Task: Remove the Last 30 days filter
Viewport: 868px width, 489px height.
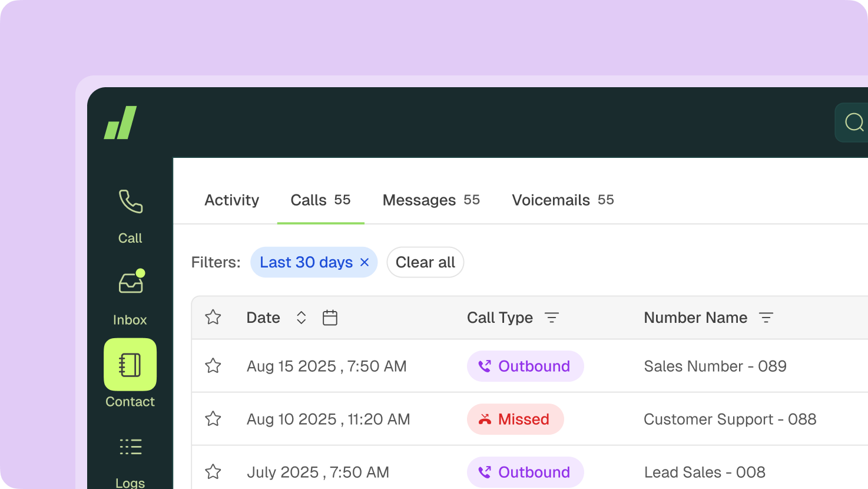Action: point(364,262)
